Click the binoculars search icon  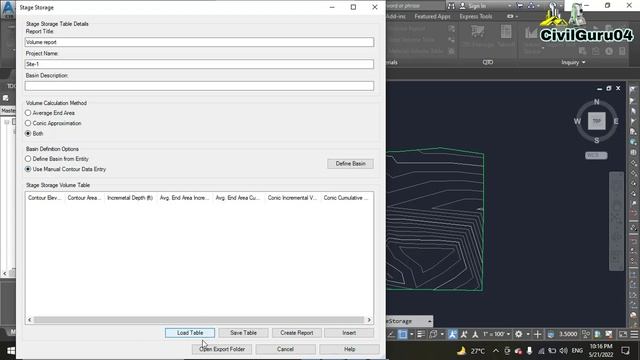tap(451, 6)
